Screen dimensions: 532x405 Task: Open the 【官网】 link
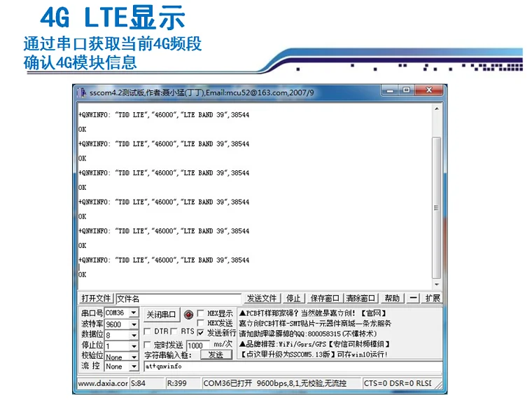coord(373,313)
